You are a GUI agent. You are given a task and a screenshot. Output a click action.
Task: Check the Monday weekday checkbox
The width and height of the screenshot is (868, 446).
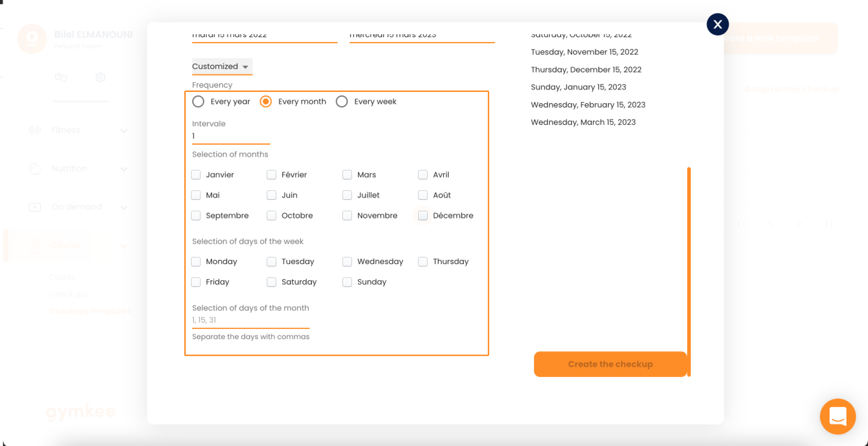click(196, 262)
